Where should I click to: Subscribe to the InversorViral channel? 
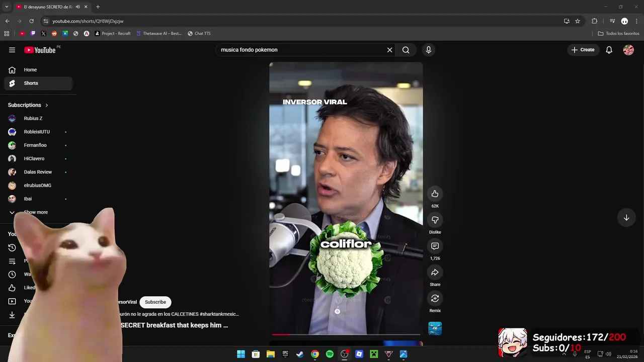pyautogui.click(x=155, y=302)
